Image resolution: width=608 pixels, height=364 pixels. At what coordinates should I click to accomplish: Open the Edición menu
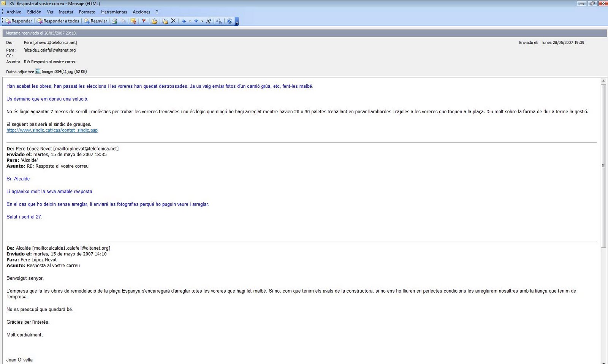point(34,12)
